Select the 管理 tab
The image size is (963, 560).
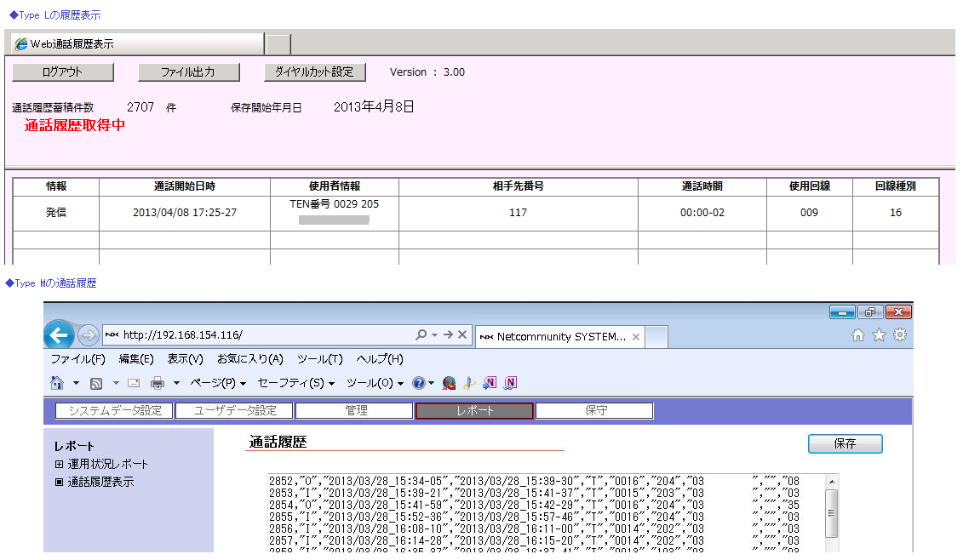click(355, 411)
